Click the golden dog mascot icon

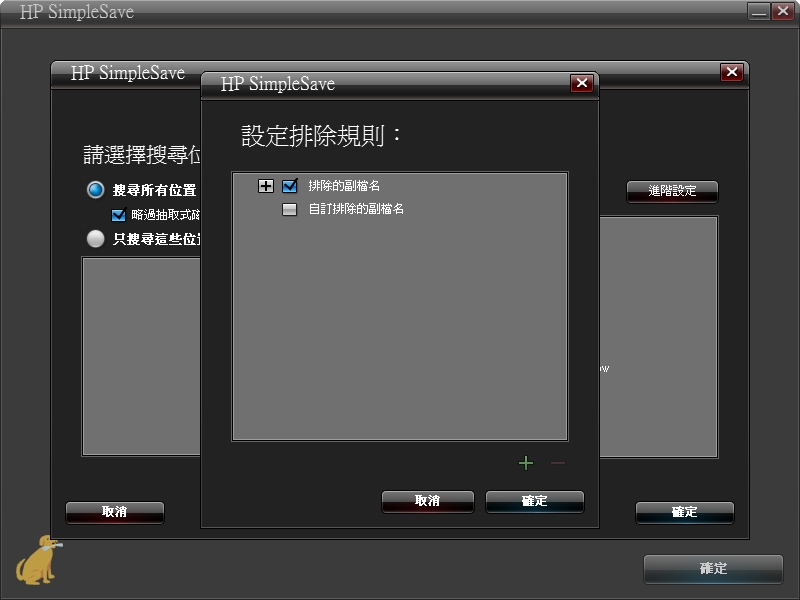(x=39, y=560)
